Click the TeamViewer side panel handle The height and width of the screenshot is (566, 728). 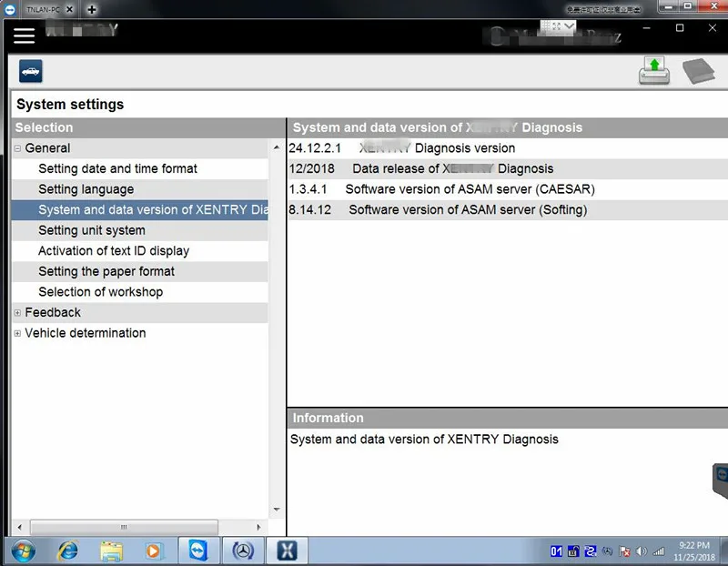pyautogui.click(x=721, y=480)
